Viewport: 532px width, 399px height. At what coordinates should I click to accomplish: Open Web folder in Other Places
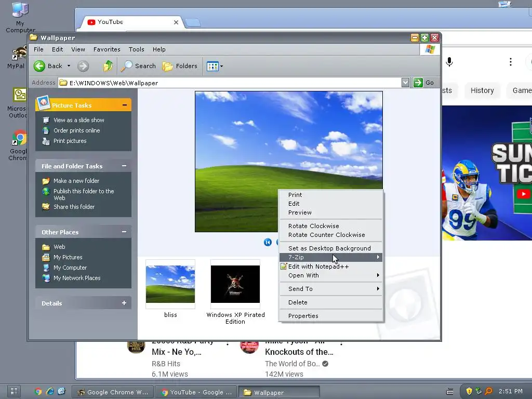coord(59,247)
